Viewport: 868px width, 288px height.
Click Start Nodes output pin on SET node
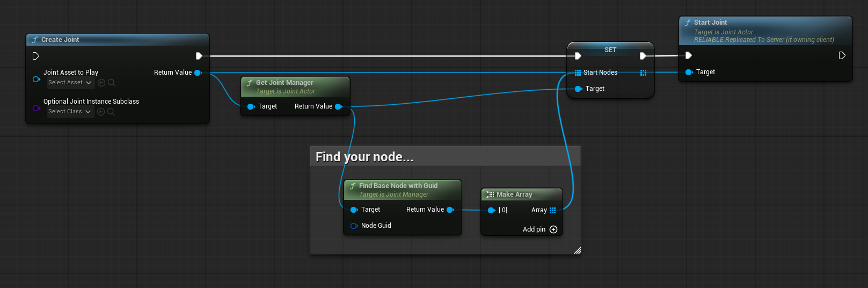(643, 73)
